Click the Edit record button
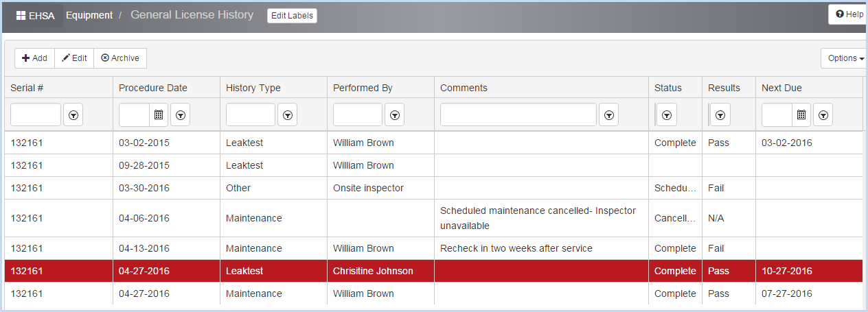This screenshot has height=312, width=868. point(74,58)
